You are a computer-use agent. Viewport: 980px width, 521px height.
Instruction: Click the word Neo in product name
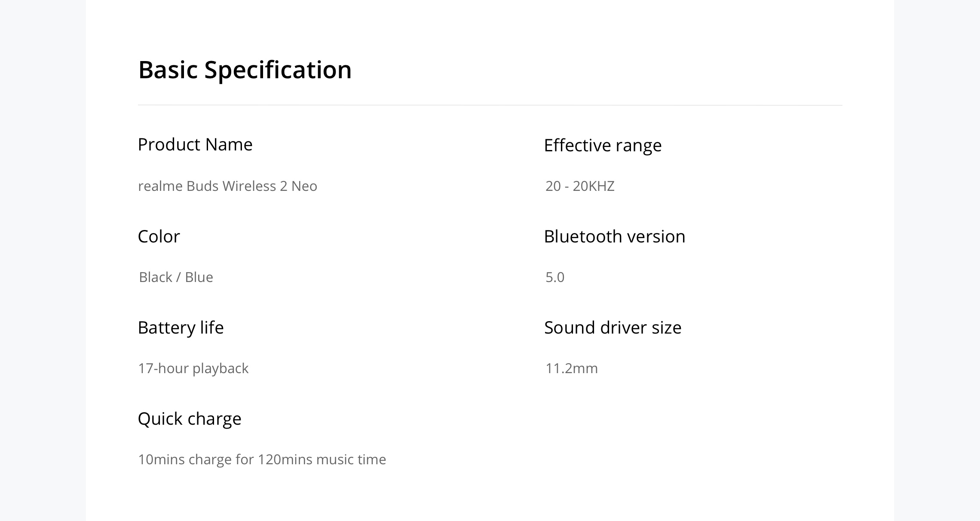304,186
